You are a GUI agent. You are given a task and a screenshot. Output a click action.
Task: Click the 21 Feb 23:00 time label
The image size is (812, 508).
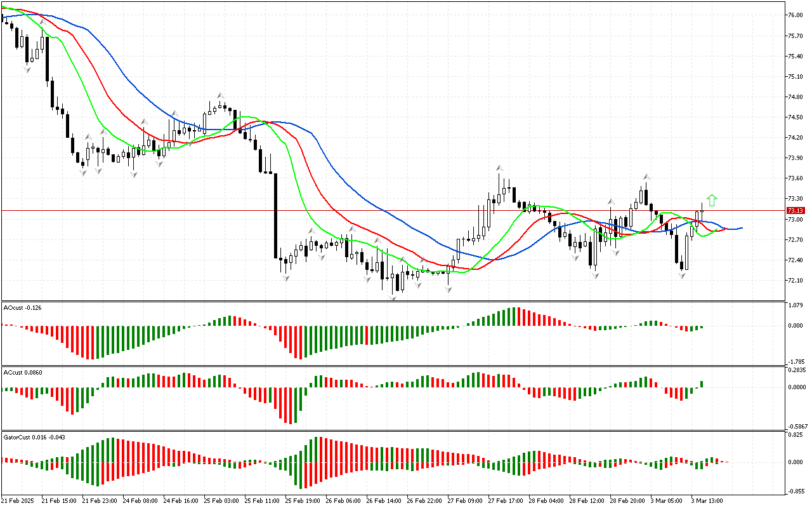pyautogui.click(x=100, y=501)
